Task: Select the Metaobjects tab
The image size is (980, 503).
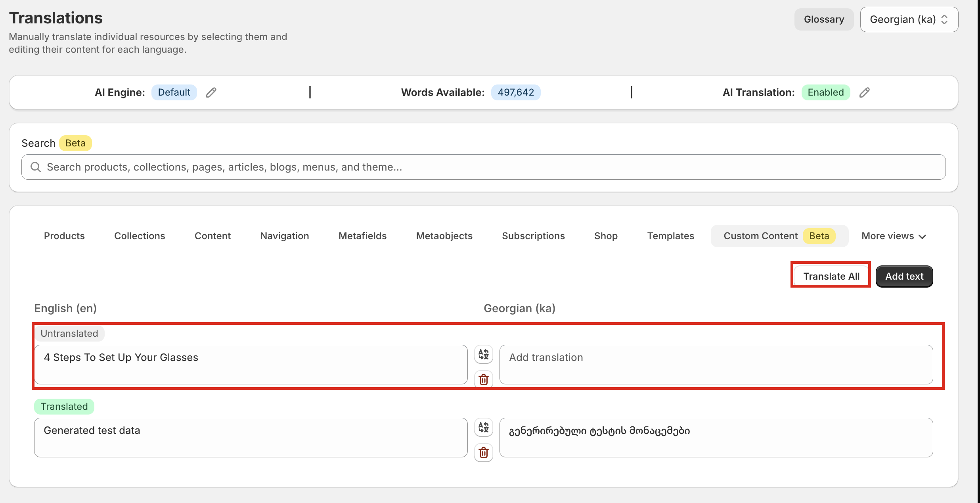Action: pos(444,236)
